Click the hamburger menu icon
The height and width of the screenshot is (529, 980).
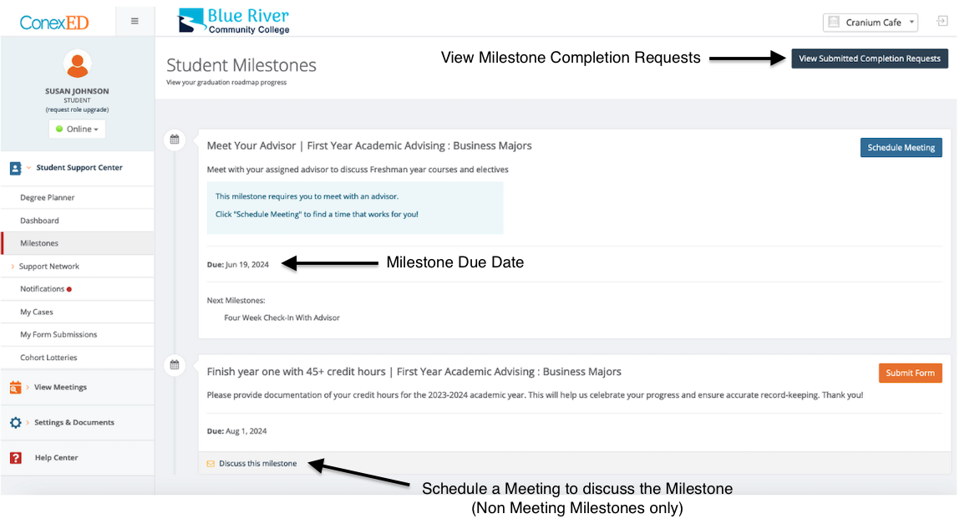coord(135,22)
